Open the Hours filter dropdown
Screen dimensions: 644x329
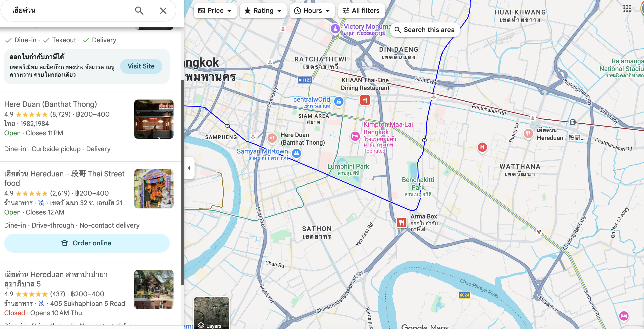pyautogui.click(x=312, y=11)
